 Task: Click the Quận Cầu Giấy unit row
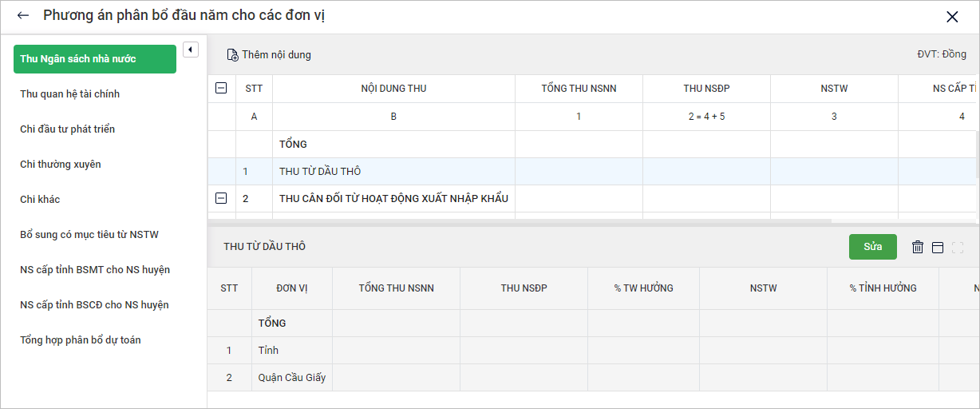pos(292,378)
